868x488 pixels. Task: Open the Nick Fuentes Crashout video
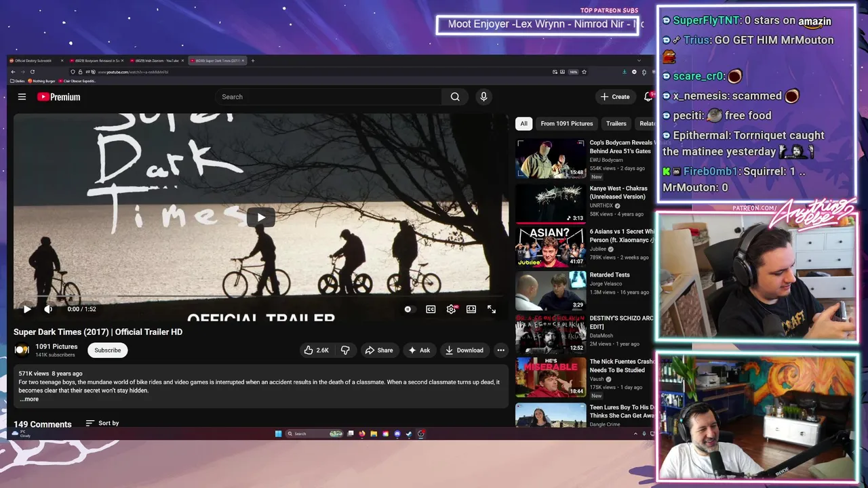pos(551,377)
